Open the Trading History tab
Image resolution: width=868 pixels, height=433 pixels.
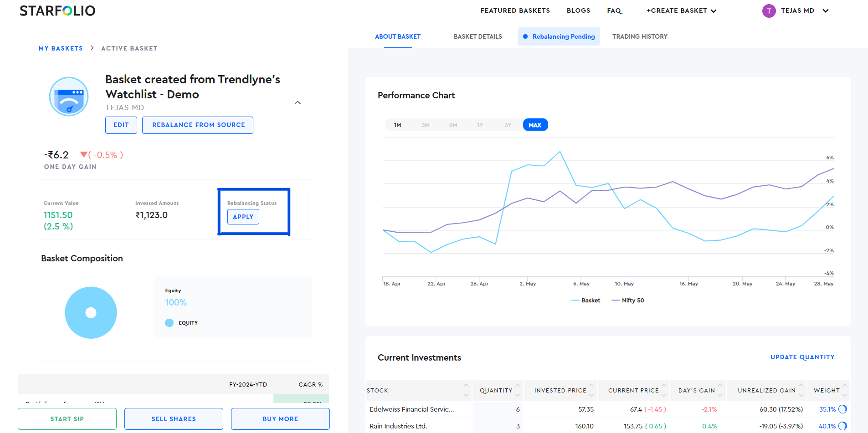pos(640,36)
